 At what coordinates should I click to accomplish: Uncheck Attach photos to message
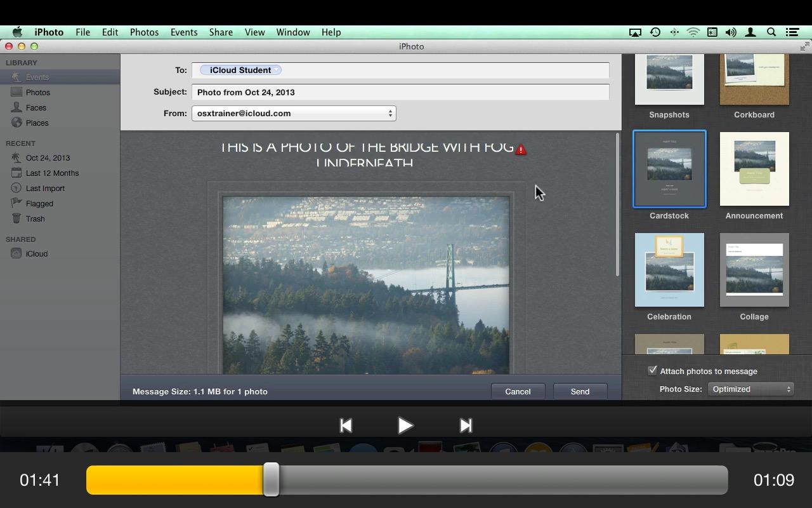point(652,371)
